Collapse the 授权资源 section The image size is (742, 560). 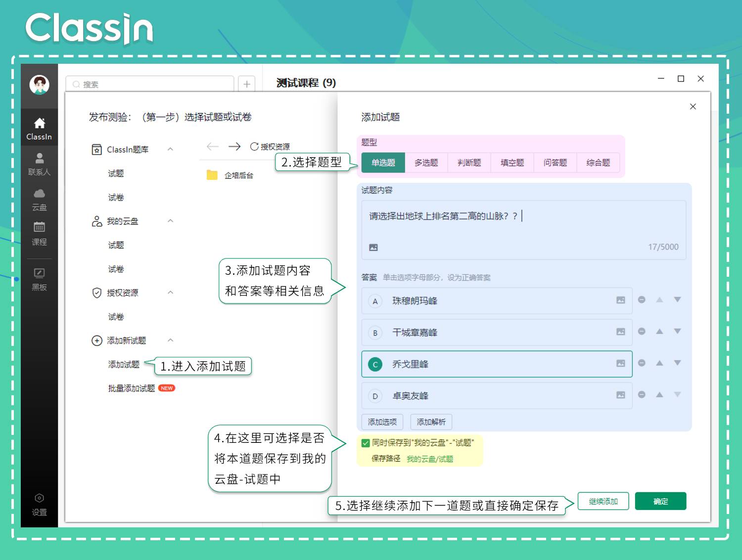[170, 292]
